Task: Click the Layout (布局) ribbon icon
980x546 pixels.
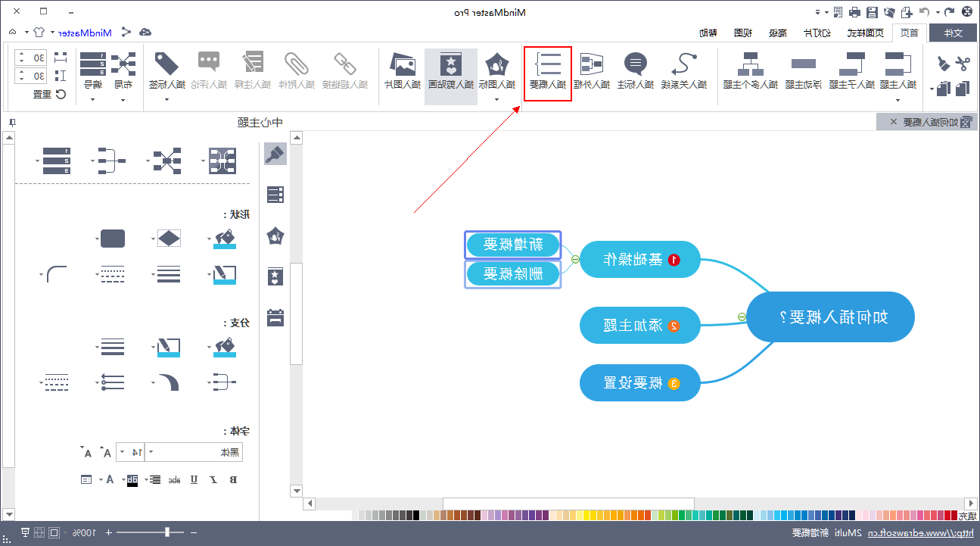Action: point(123,64)
